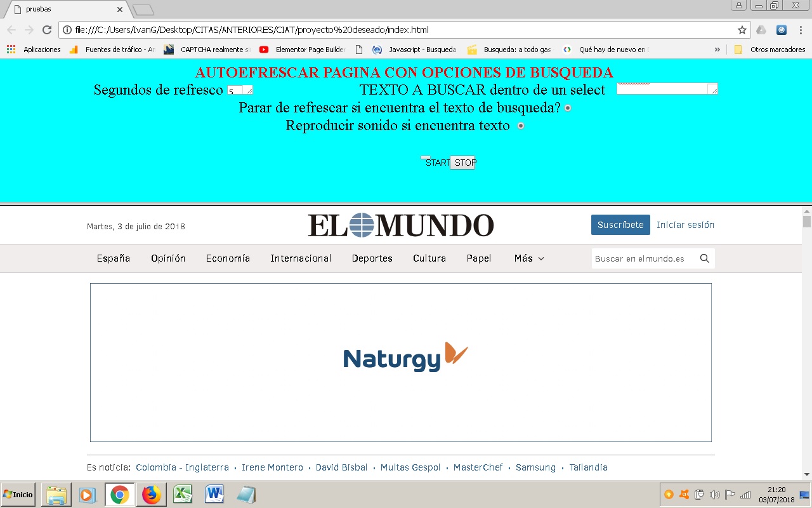Bookmark this page with the star icon
812x508 pixels.
[742, 30]
